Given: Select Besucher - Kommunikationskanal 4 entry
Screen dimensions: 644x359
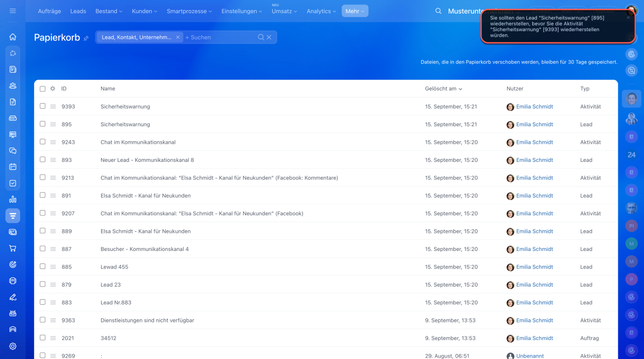Looking at the screenshot, I should point(144,249).
